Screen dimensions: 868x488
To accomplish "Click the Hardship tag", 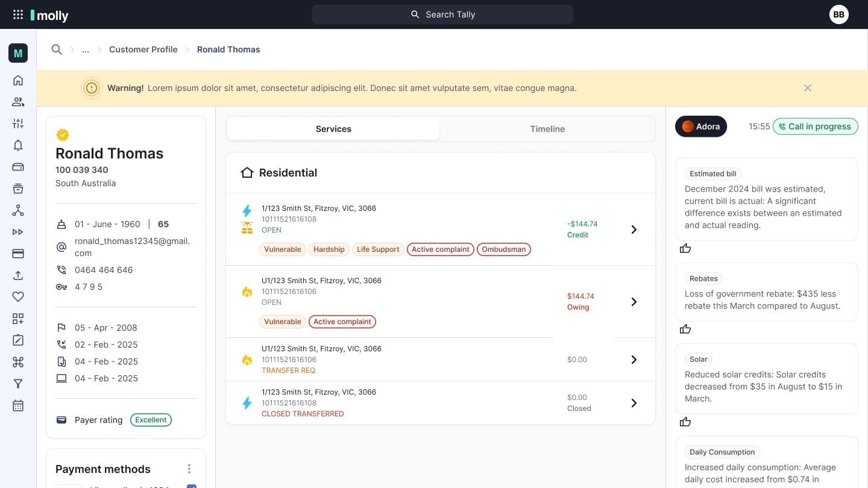I will 329,249.
